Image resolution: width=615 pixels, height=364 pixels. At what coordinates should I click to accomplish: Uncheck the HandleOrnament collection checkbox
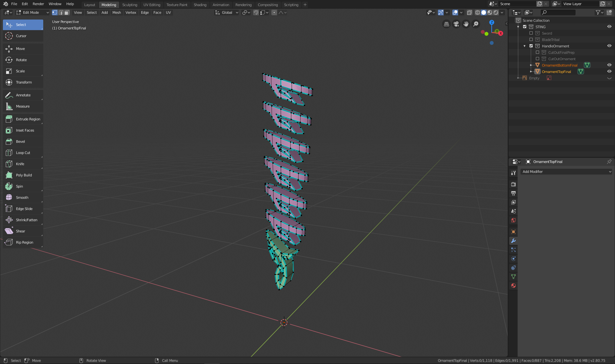point(531,46)
